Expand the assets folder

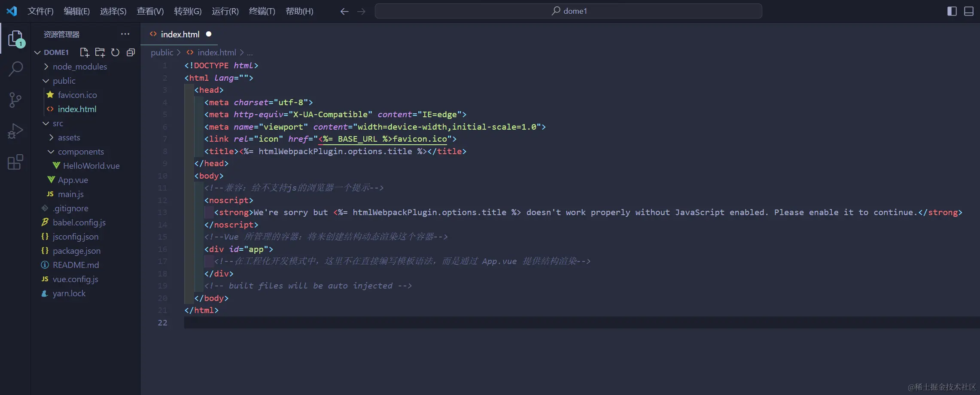[69, 137]
